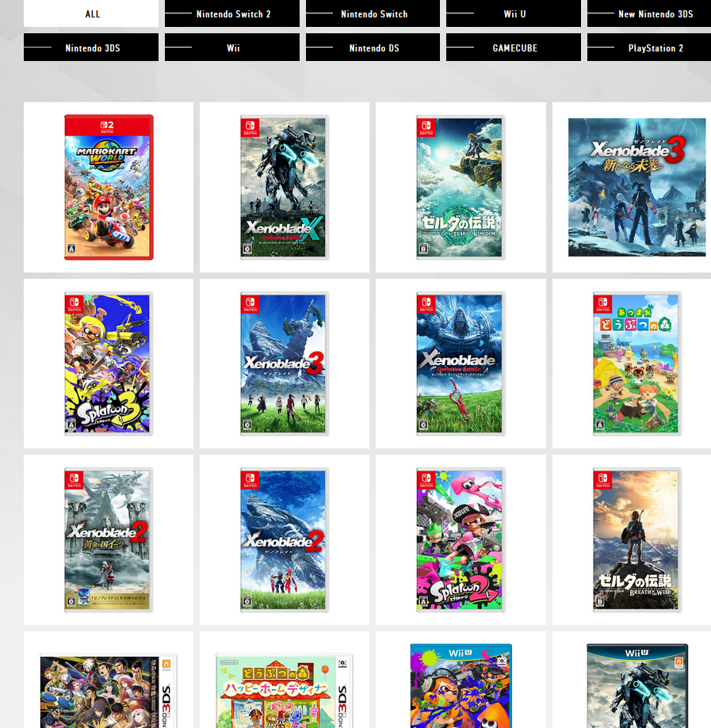This screenshot has height=728, width=711.
Task: Filter games by Nintendo Switch 2
Action: click(232, 13)
